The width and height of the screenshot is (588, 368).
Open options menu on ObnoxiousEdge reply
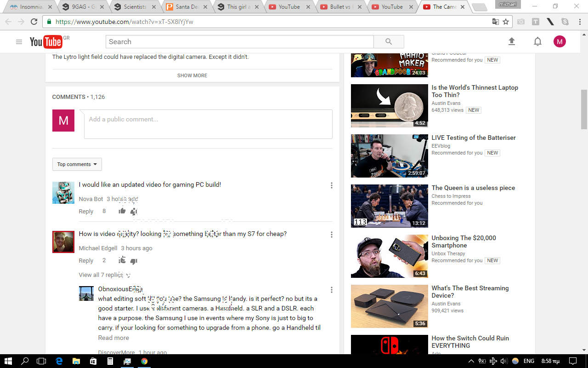pos(332,290)
